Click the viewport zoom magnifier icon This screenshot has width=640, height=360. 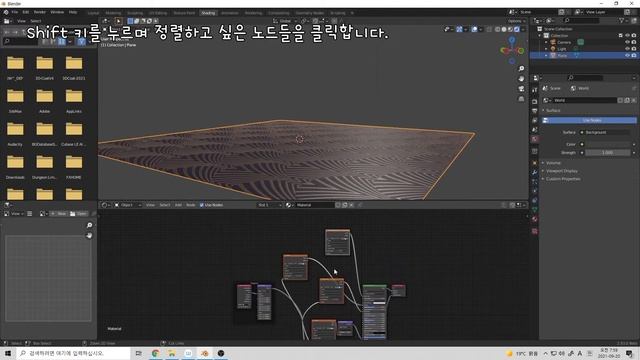[521, 69]
